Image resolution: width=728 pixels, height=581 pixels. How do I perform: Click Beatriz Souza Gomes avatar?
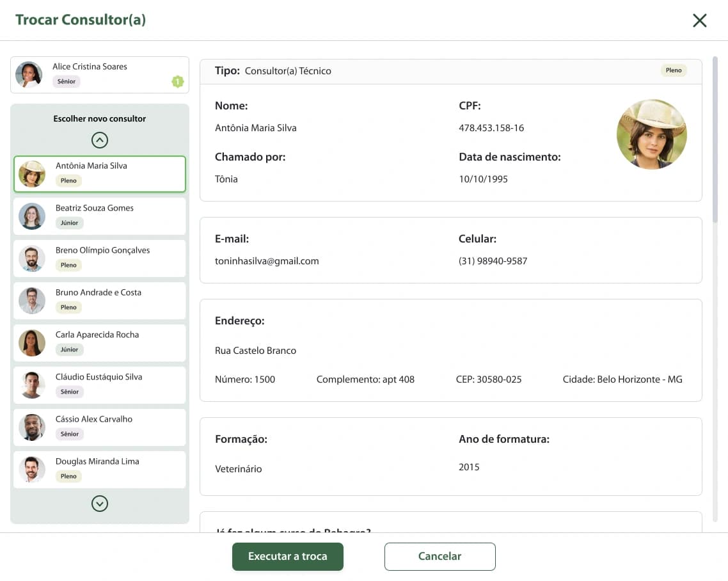32,216
